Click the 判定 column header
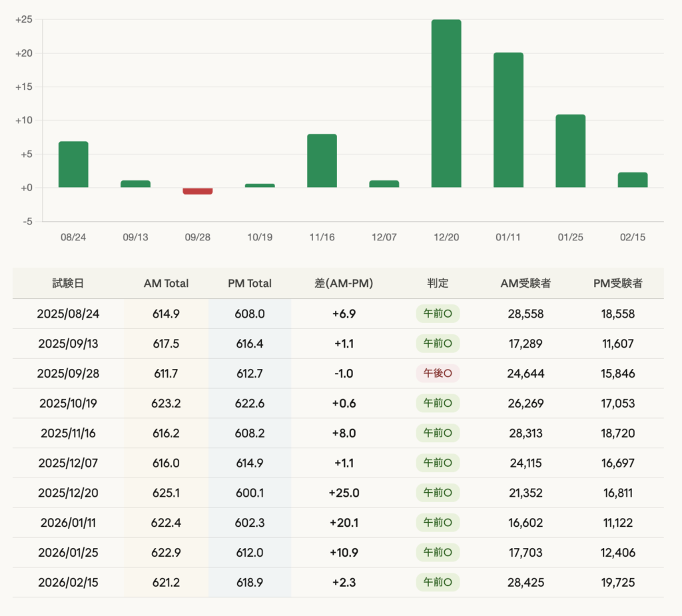This screenshot has height=616, width=682. pos(438,283)
